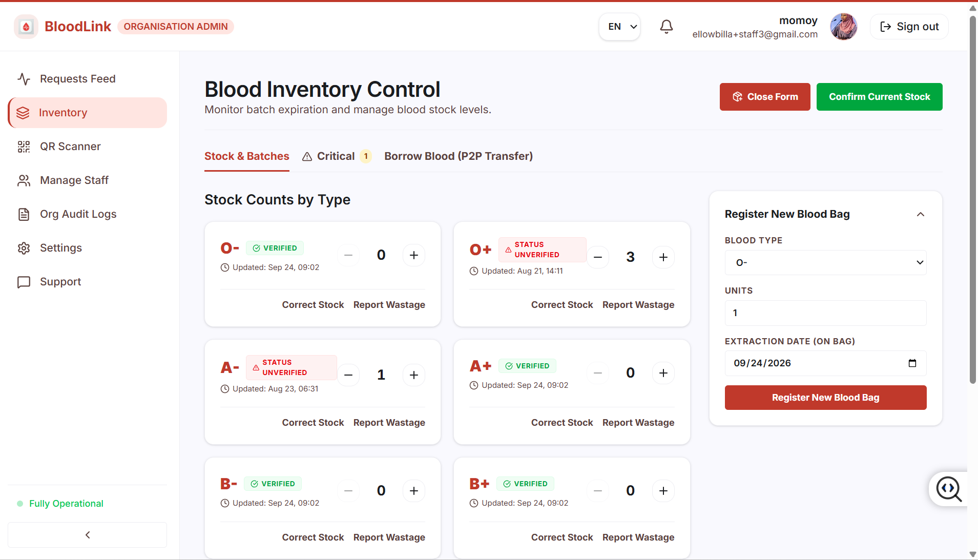Switch to the Critical tab
The image size is (978, 560).
click(x=337, y=156)
